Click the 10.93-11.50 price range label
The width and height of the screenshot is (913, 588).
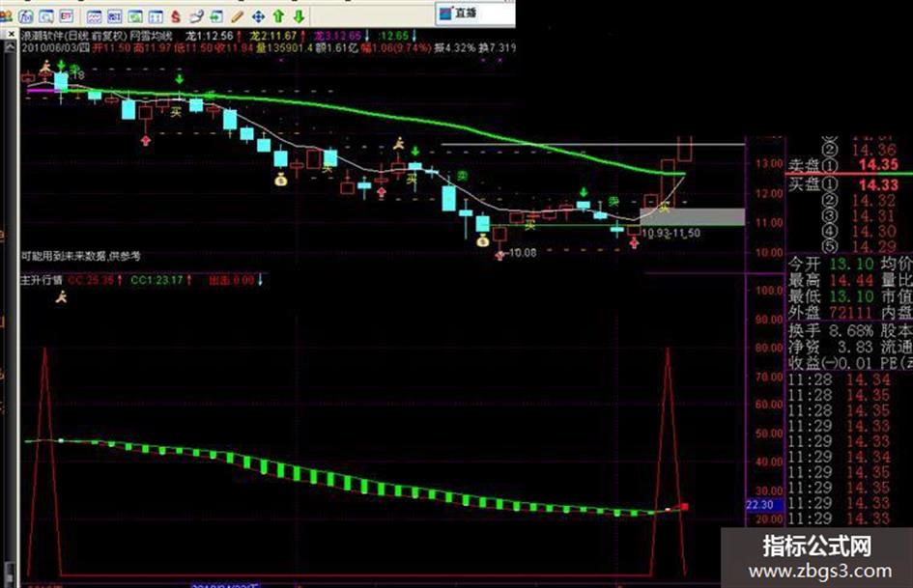point(670,233)
